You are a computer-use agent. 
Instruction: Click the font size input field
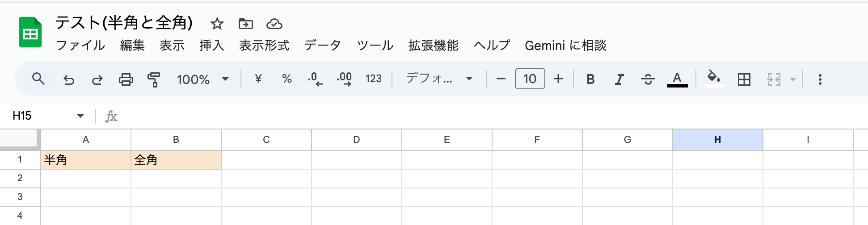[x=530, y=79]
